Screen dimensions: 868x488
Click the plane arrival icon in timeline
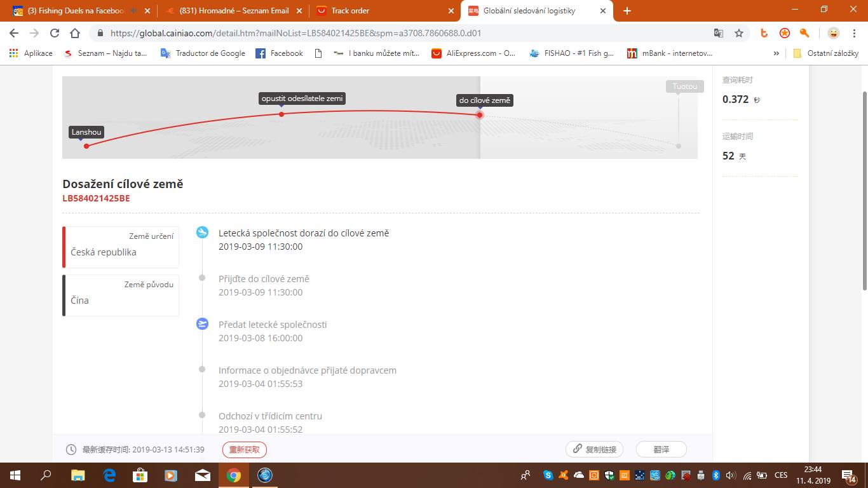pyautogui.click(x=202, y=233)
